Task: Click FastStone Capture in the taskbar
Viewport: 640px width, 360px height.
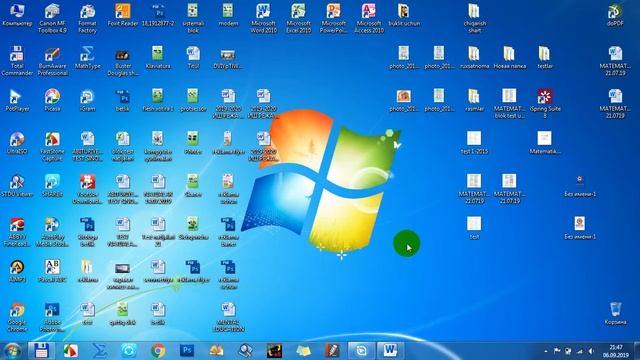Action: (x=71, y=351)
